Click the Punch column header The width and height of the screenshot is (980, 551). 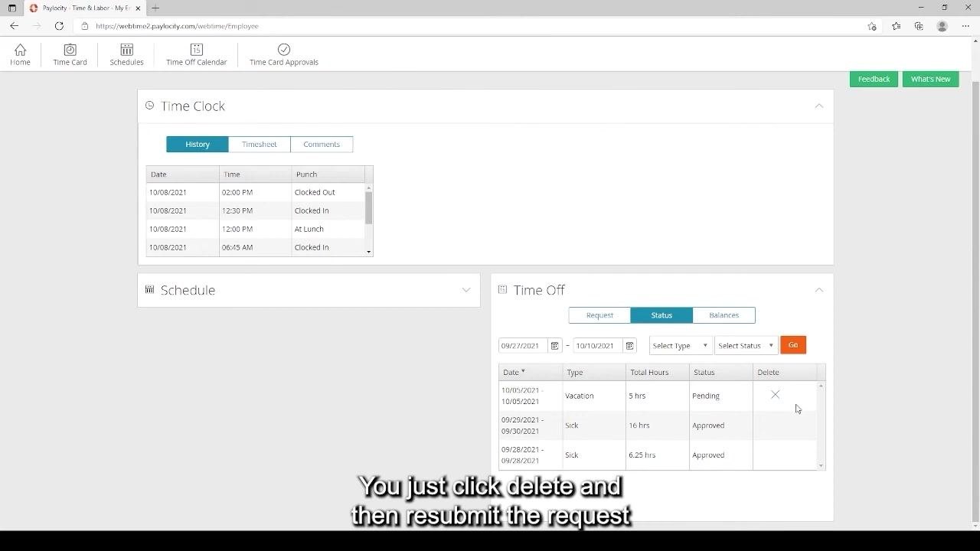[328, 174]
